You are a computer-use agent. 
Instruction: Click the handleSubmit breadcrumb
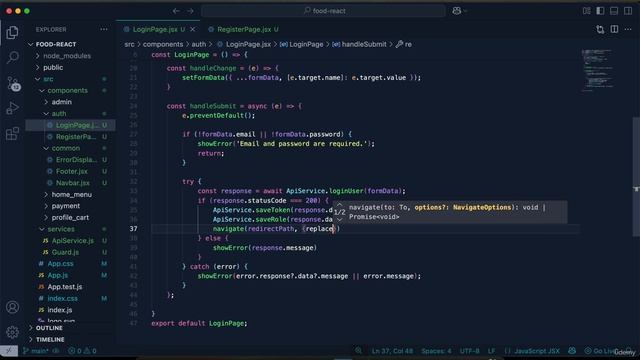point(359,44)
